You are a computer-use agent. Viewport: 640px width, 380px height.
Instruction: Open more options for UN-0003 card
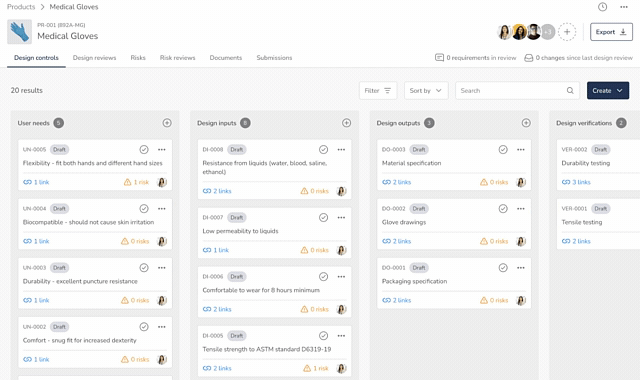(162, 268)
